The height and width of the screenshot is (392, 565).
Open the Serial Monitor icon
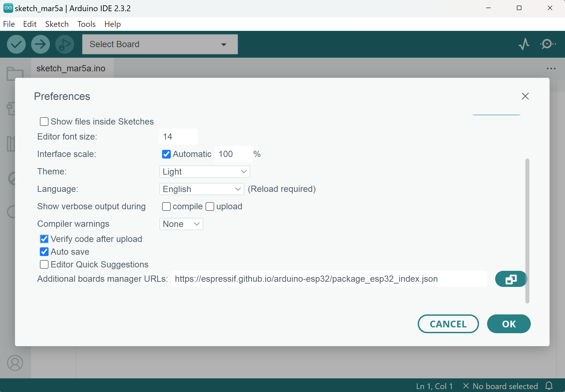(x=548, y=44)
